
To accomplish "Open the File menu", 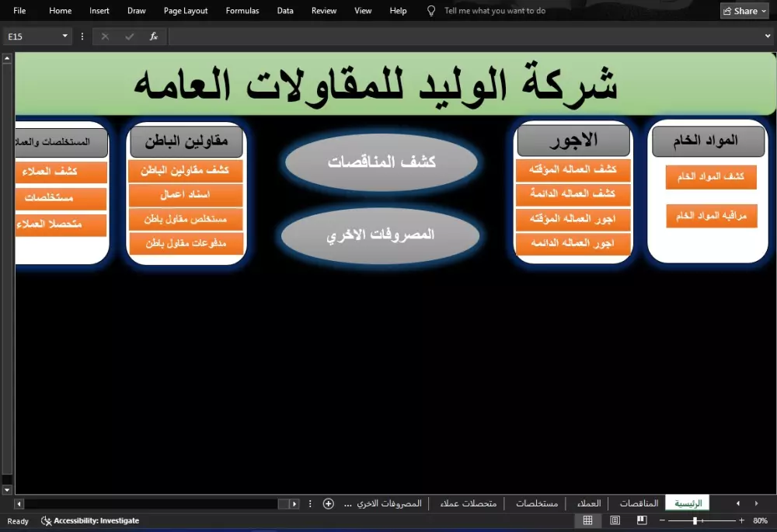I will [x=19, y=11].
